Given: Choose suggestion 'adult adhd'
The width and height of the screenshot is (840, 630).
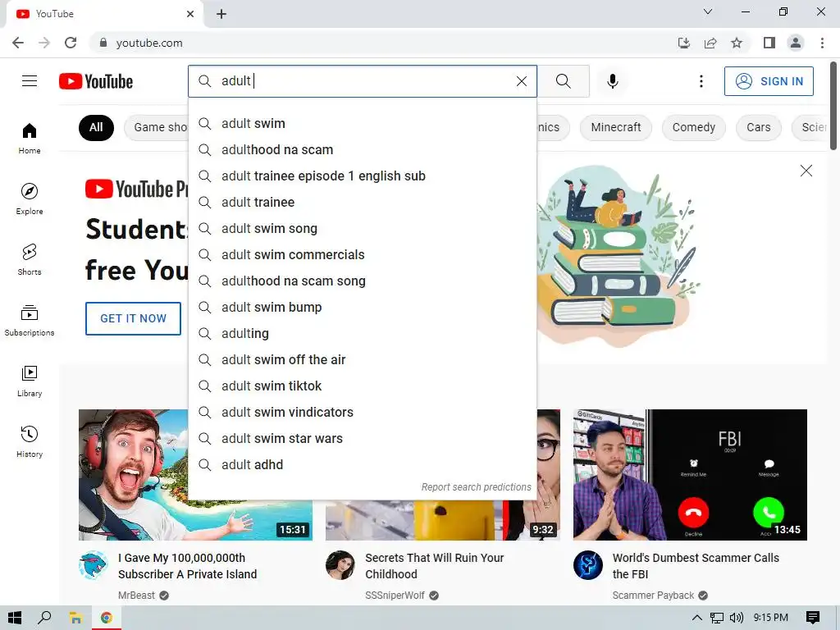Looking at the screenshot, I should [362, 464].
